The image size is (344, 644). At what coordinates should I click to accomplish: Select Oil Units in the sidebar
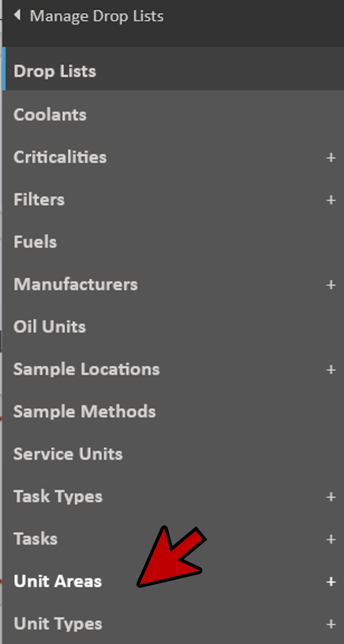pyautogui.click(x=49, y=327)
